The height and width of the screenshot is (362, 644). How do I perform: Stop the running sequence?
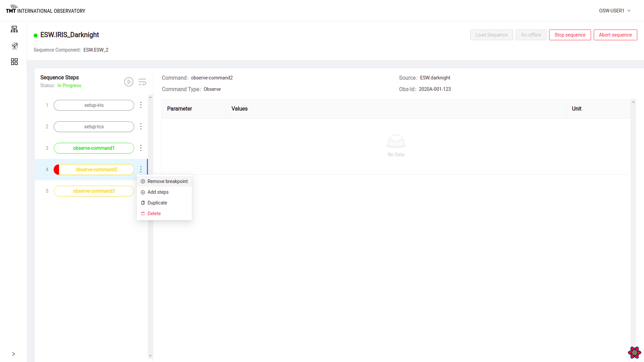click(x=570, y=35)
